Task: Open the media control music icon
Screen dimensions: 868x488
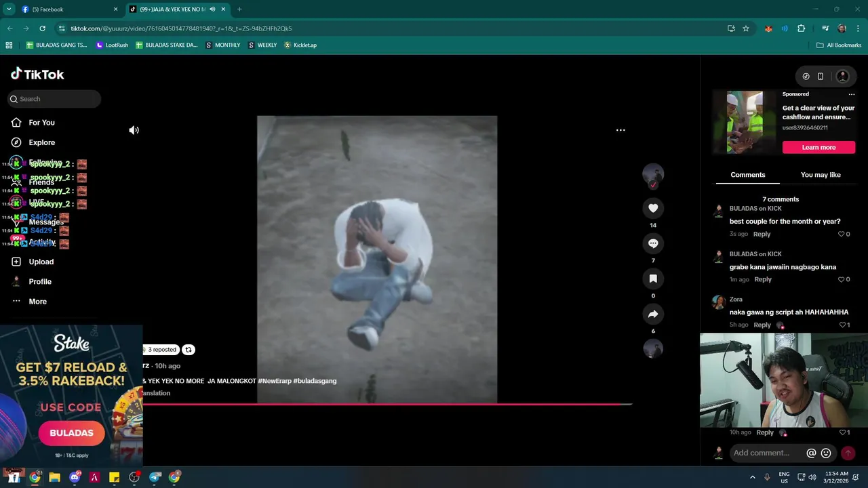Action: (x=825, y=28)
